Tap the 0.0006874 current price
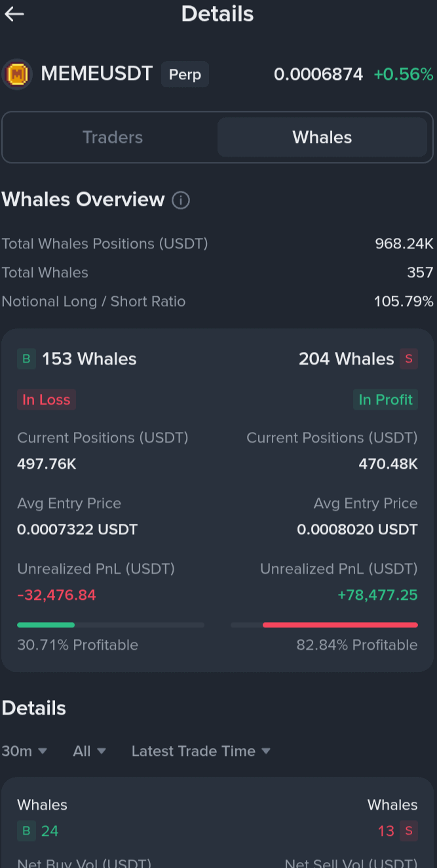The width and height of the screenshot is (437, 868). (x=318, y=75)
